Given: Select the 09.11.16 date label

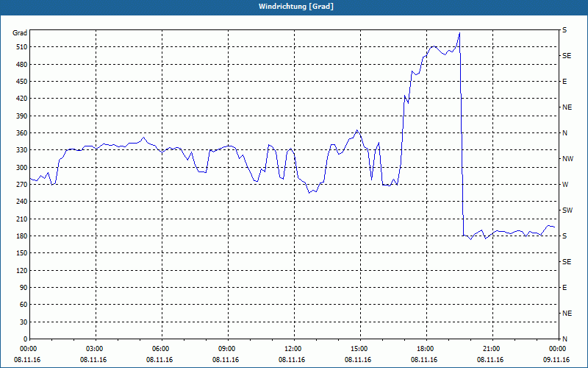Looking at the screenshot, I should coord(556,359).
